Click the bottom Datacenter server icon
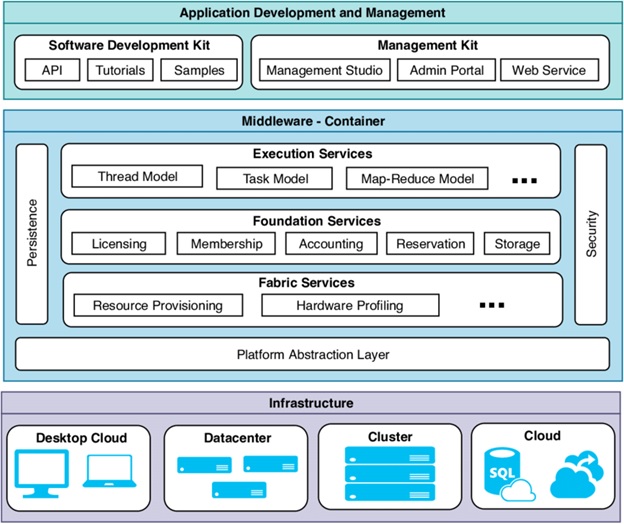This screenshot has width=624, height=524. coord(240,489)
